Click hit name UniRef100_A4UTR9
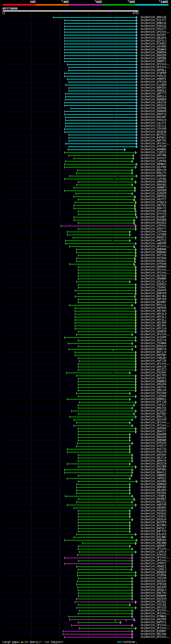Image resolution: width=171 pixels, height=644 pixels. [153, 619]
